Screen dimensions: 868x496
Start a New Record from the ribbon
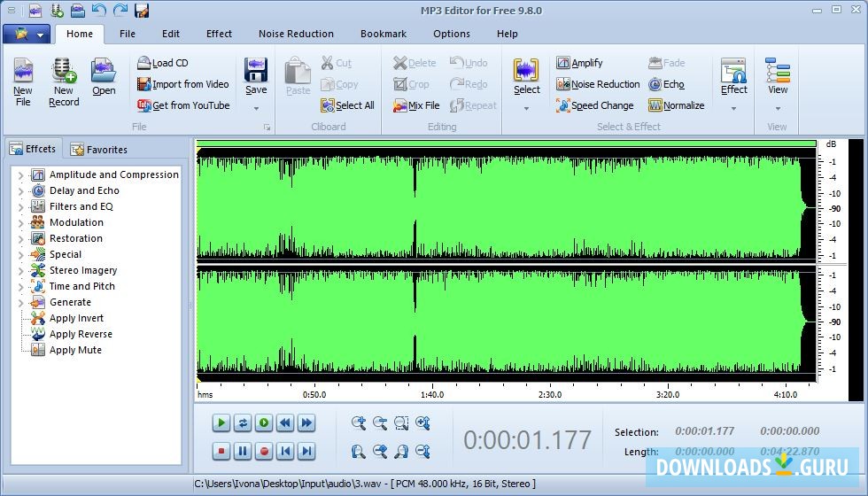tap(64, 82)
